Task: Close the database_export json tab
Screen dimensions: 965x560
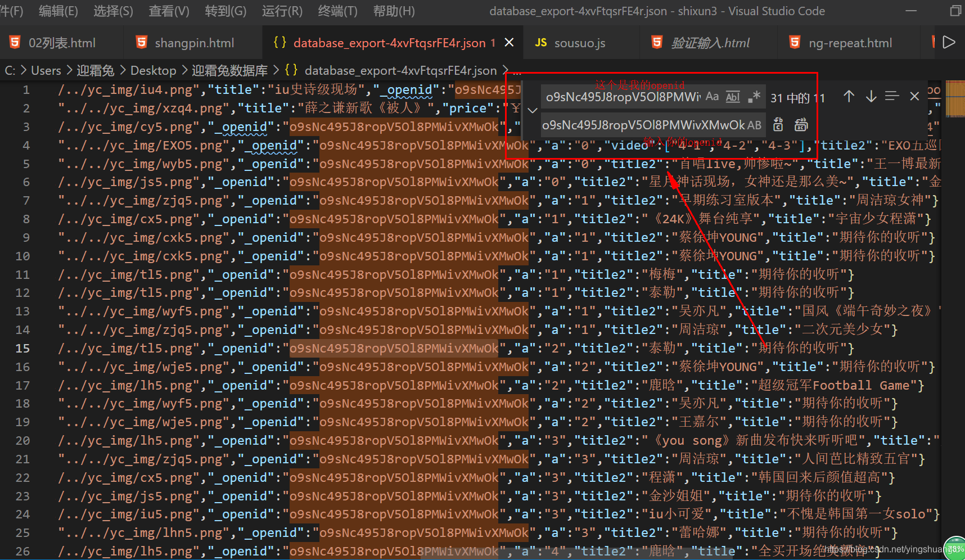Action: coord(509,43)
